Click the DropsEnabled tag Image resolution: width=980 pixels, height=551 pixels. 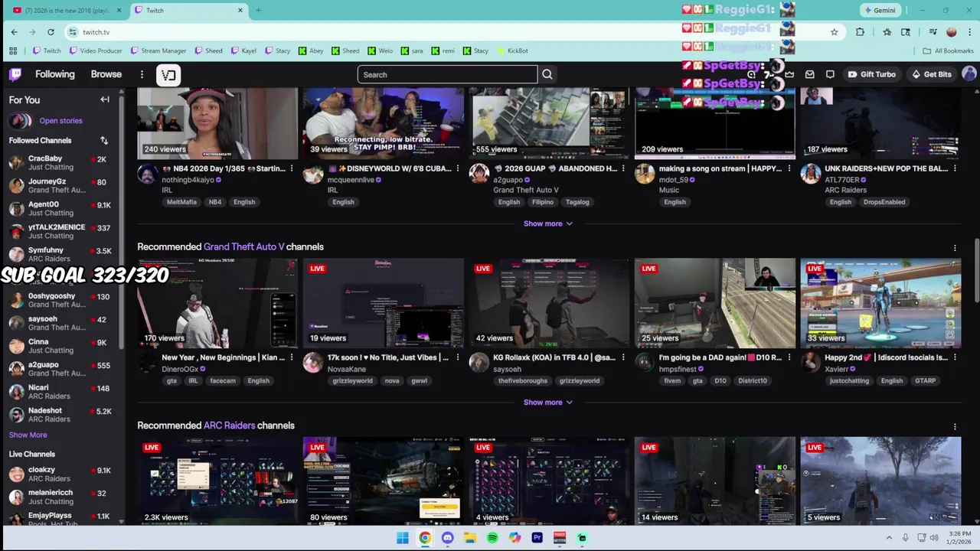tap(884, 202)
